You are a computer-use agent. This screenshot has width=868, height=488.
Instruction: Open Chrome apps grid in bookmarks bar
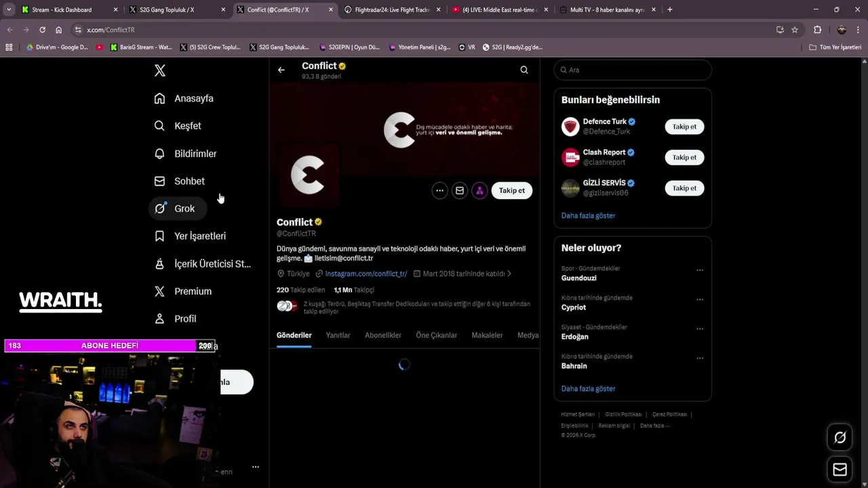tap(9, 47)
